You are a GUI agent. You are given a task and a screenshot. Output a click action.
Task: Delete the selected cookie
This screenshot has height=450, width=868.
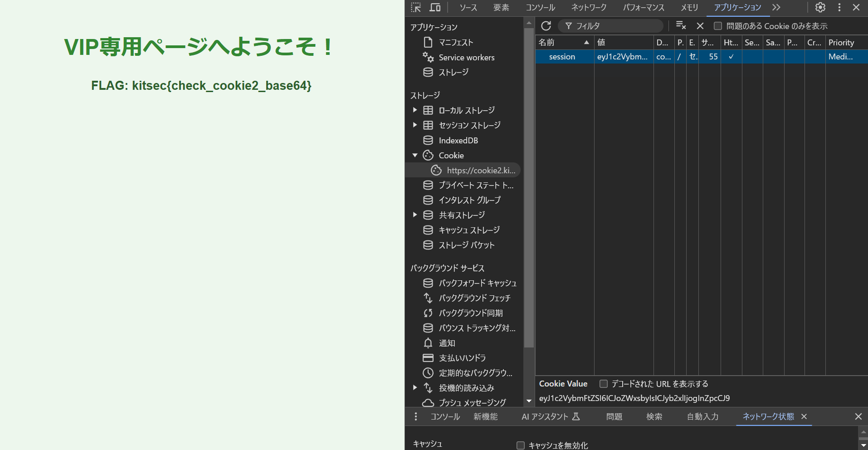(x=700, y=26)
